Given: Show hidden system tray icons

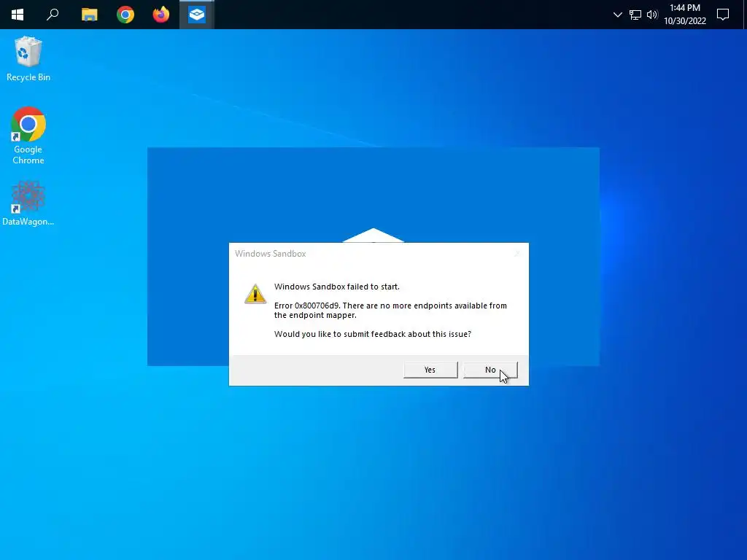Looking at the screenshot, I should (617, 15).
